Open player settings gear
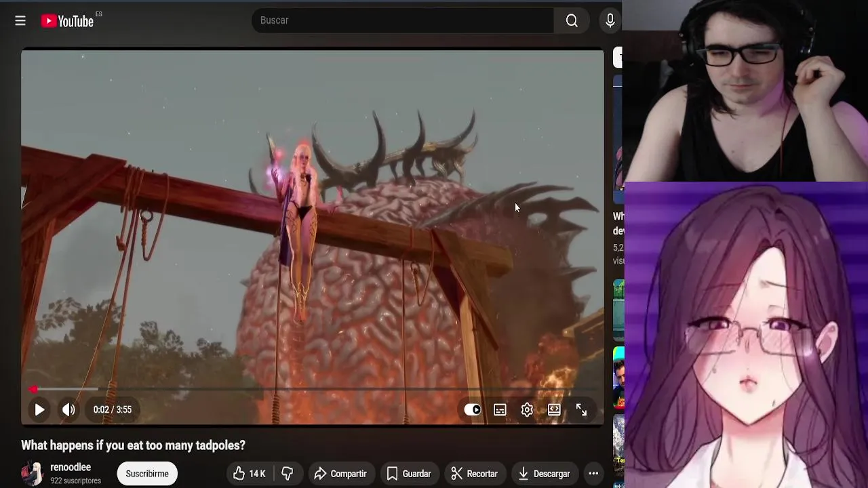This screenshot has height=488, width=868. point(527,409)
